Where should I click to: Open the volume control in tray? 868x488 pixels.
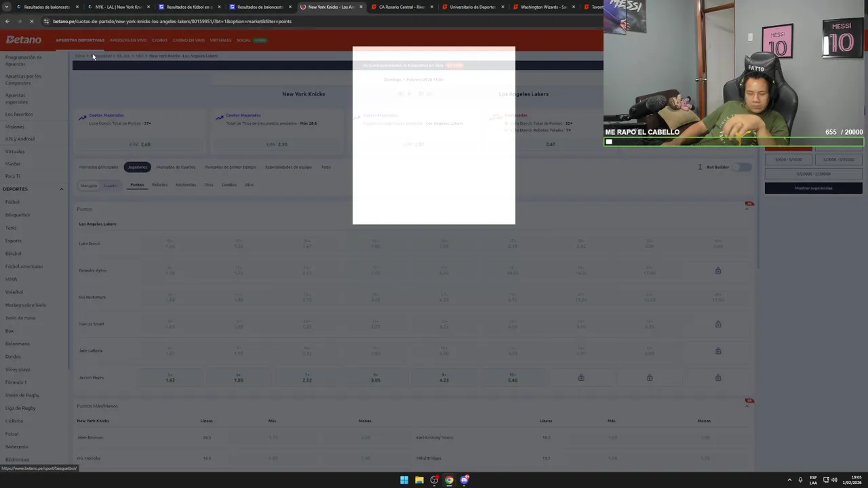[x=834, y=480]
